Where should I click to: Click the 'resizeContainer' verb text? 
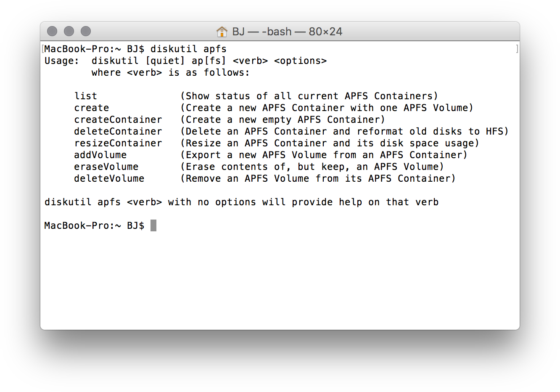pyautogui.click(x=118, y=143)
